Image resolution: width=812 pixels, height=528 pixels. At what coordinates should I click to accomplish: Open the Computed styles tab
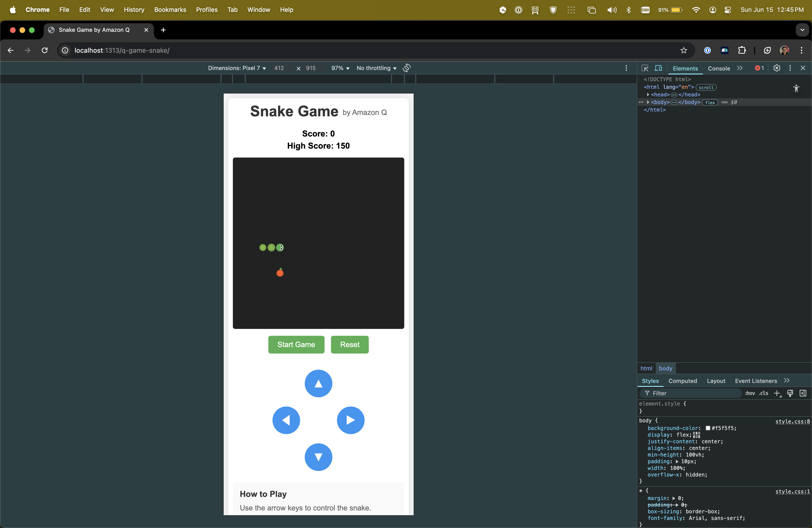(683, 381)
